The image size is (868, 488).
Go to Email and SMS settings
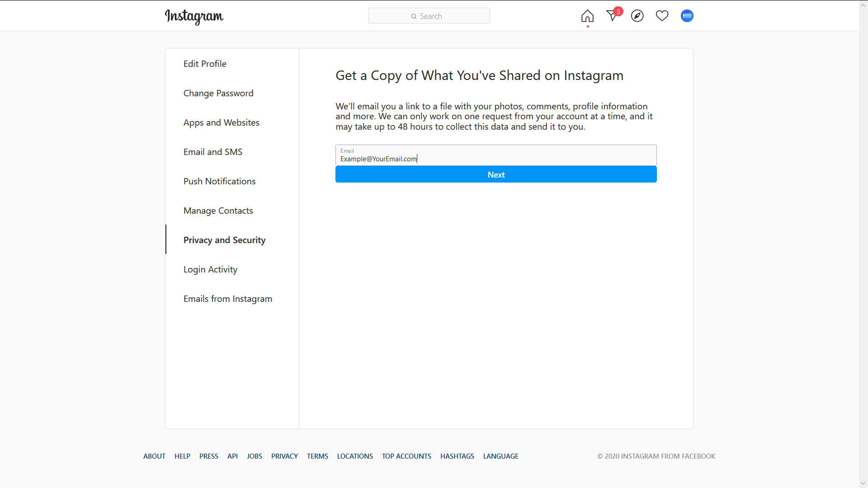[213, 152]
